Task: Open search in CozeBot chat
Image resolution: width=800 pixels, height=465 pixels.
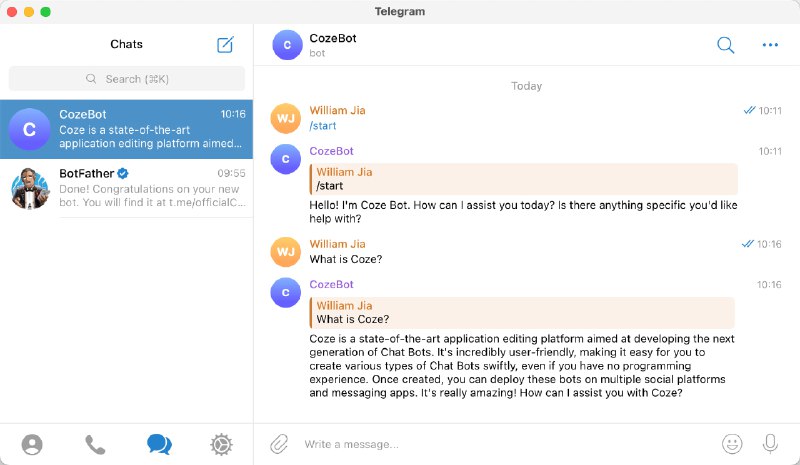Action: click(x=726, y=44)
